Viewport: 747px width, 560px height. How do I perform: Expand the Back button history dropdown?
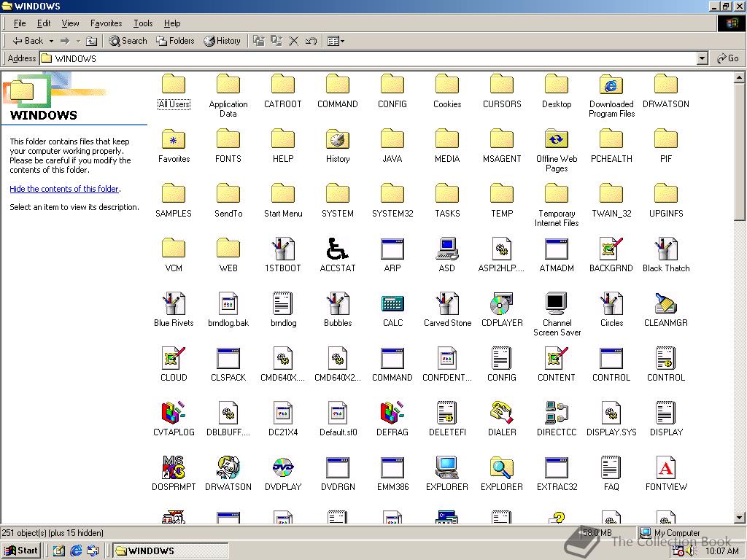[51, 42]
